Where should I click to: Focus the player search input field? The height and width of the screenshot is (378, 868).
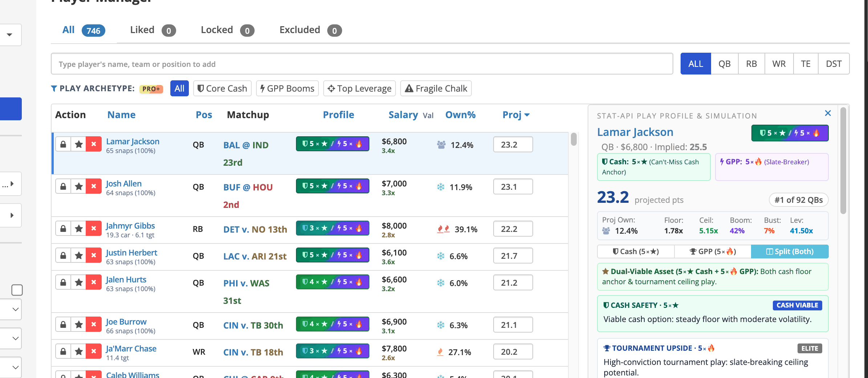coord(362,64)
